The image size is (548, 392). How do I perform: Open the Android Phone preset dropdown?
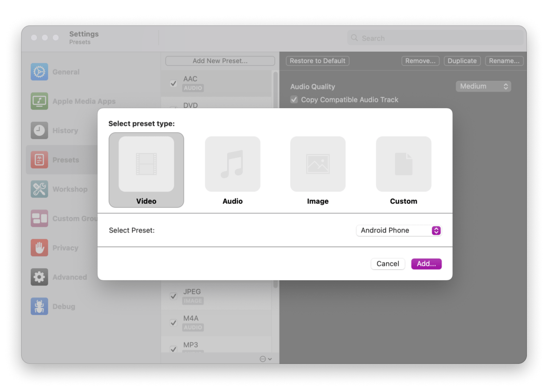pyautogui.click(x=398, y=230)
